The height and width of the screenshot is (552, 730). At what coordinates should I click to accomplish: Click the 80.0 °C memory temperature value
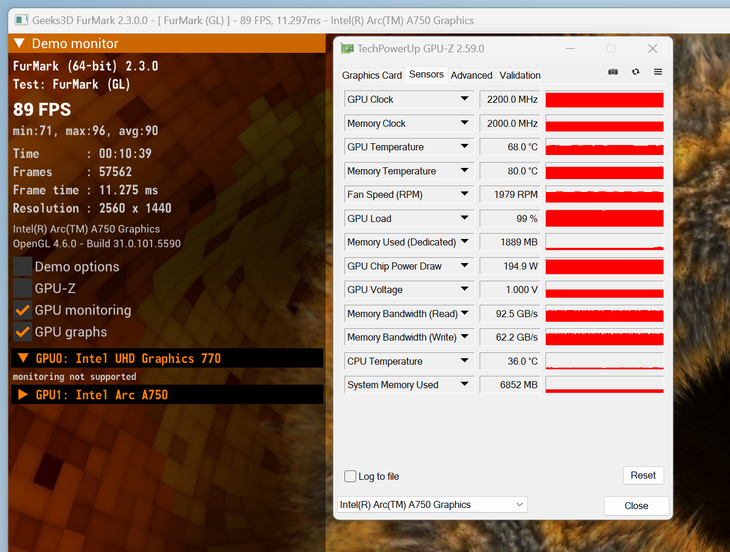coord(510,171)
